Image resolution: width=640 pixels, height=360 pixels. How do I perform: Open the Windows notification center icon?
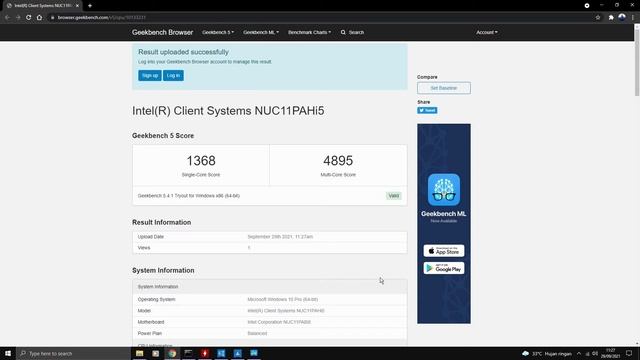(629, 353)
